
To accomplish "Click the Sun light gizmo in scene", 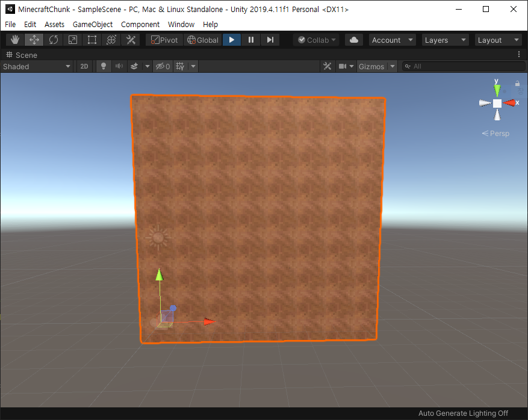I will (x=158, y=238).
